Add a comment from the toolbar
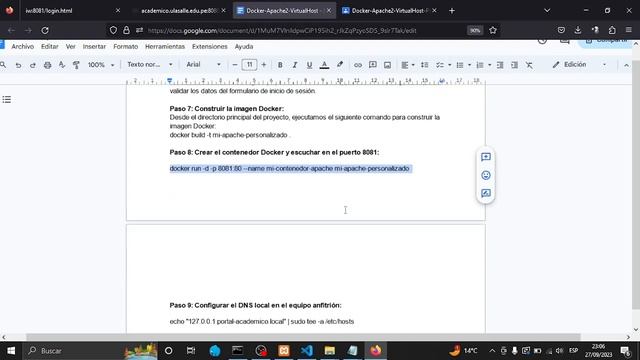640x360 pixels. coord(373,65)
